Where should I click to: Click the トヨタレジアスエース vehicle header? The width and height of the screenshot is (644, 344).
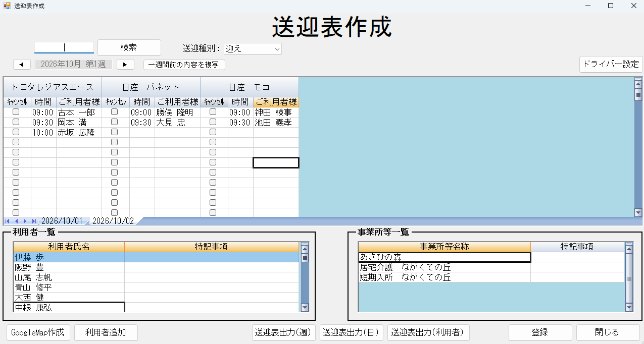53,87
